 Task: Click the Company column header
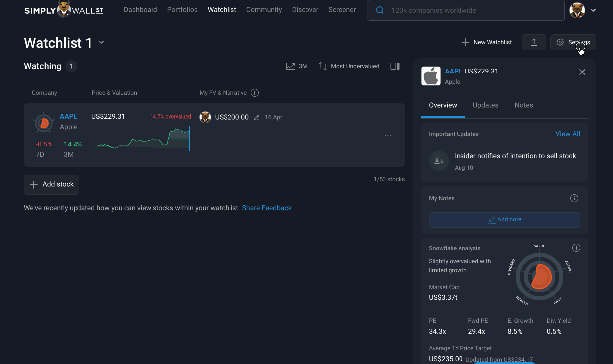[x=44, y=93]
